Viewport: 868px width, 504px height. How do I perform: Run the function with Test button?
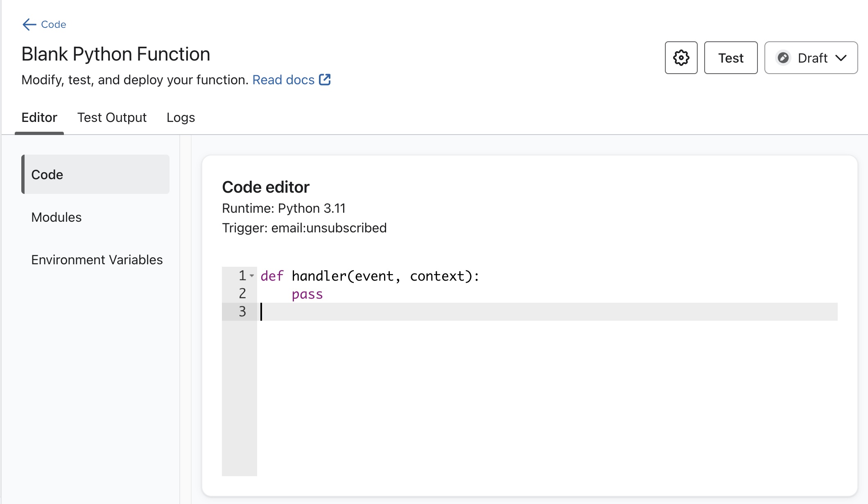(x=730, y=58)
